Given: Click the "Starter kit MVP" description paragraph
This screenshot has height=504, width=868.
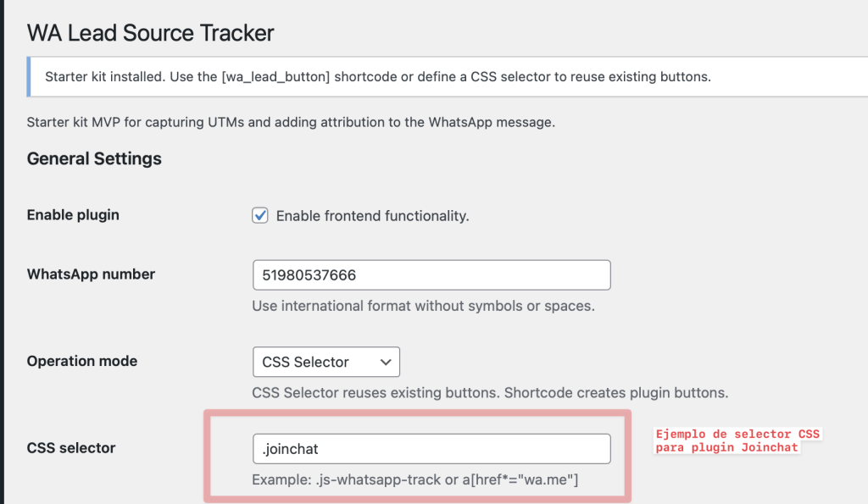Looking at the screenshot, I should (x=291, y=122).
